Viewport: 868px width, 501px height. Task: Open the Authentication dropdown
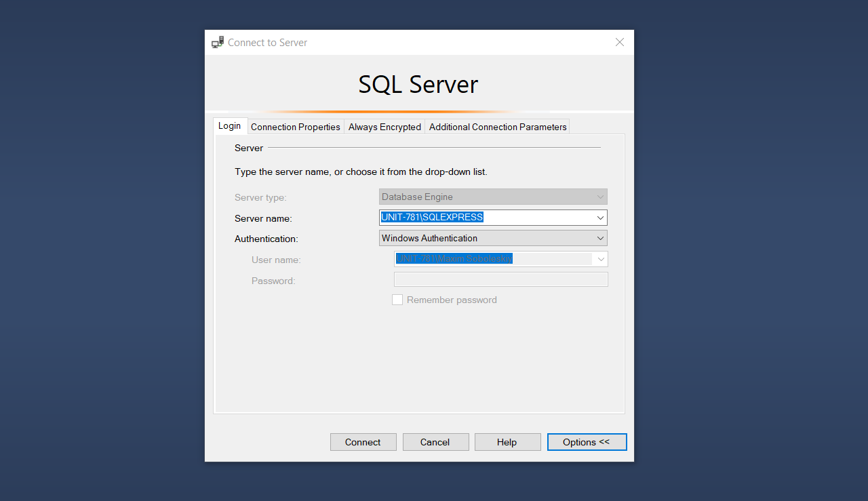493,238
